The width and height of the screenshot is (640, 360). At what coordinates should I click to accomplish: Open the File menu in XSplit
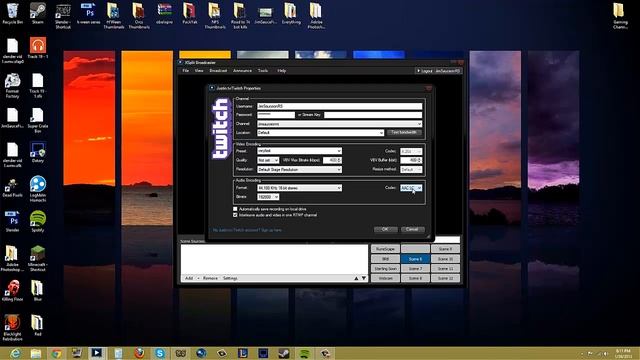185,71
